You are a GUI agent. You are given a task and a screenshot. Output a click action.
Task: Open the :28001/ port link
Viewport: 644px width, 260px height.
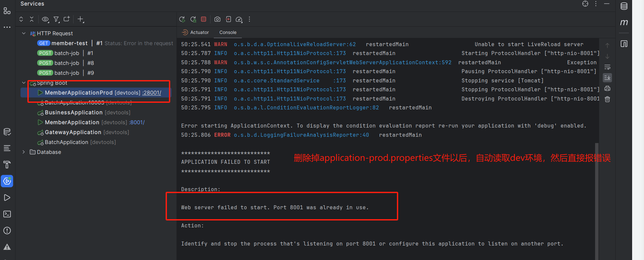pos(152,93)
